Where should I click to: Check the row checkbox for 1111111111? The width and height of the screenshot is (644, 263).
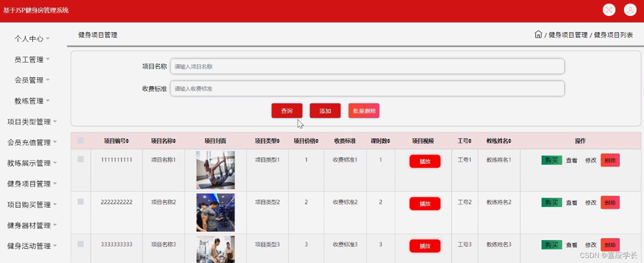point(81,159)
